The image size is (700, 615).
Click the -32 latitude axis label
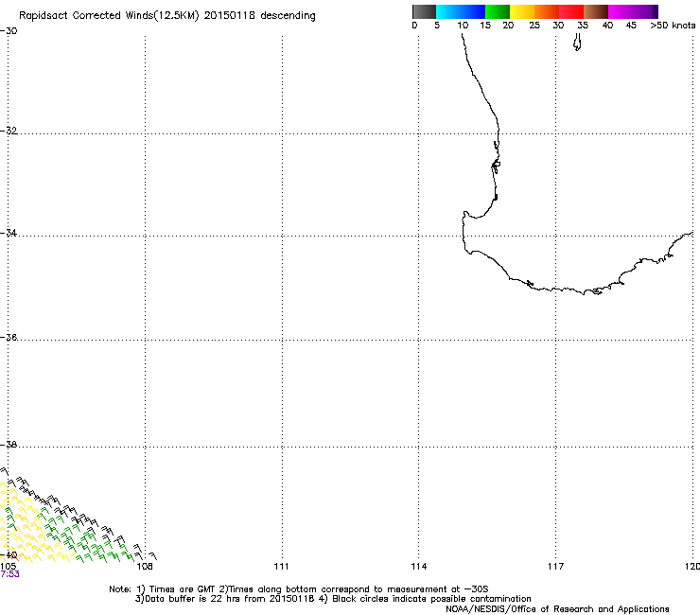pos(9,131)
